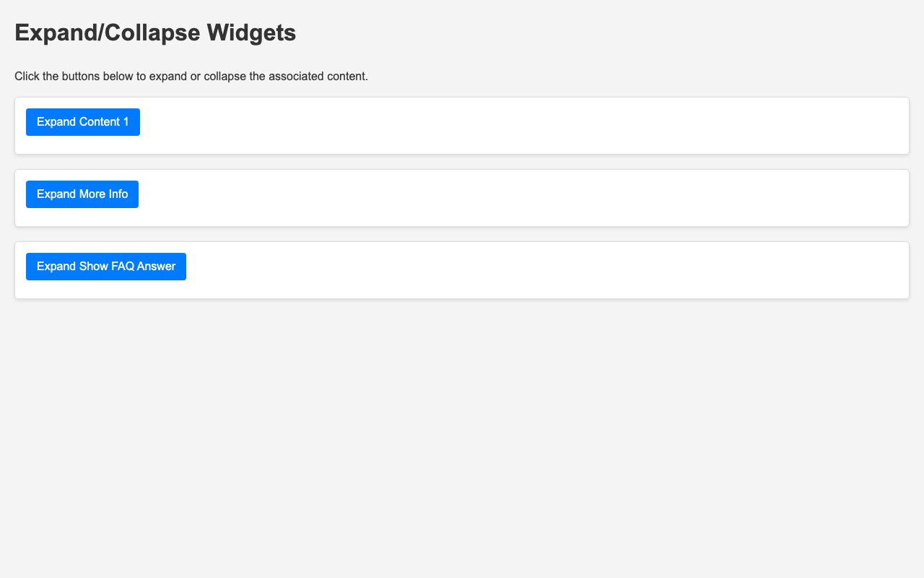The height and width of the screenshot is (578, 924).
Task: Click the Expand Content 1 button
Action: 83,122
